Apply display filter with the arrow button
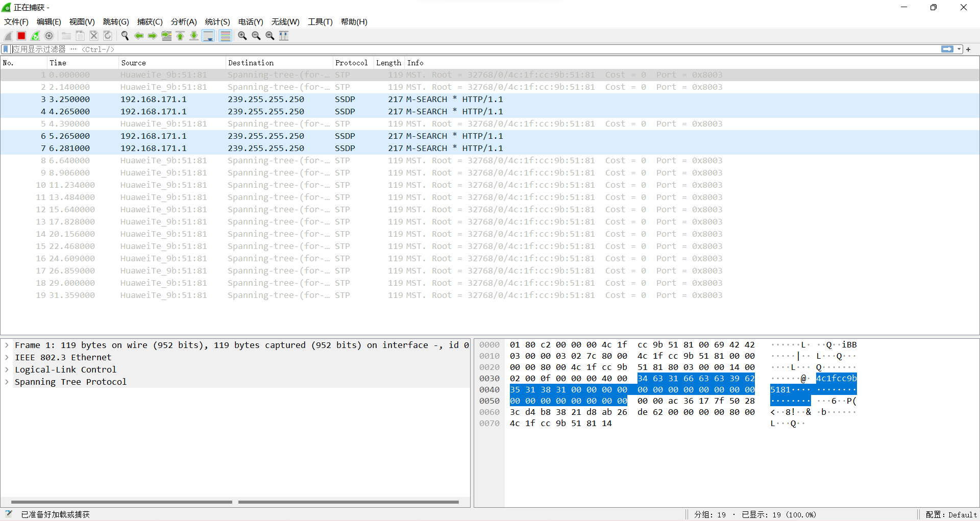This screenshot has height=521, width=980. 947,49
